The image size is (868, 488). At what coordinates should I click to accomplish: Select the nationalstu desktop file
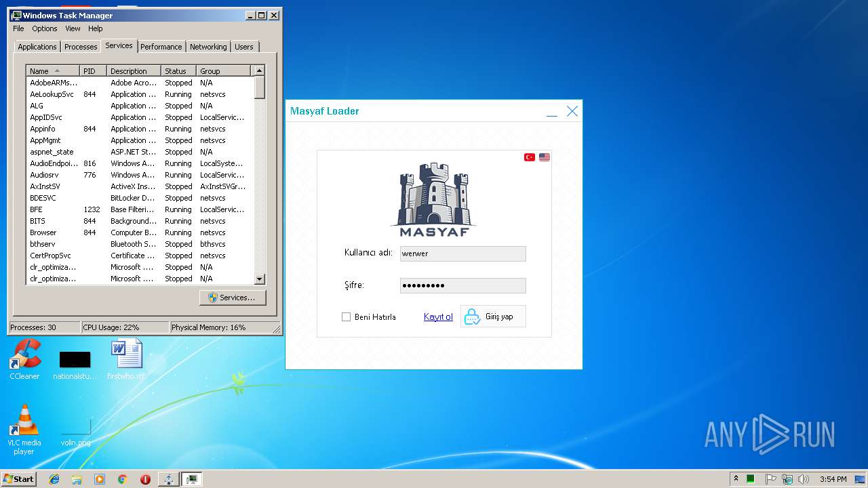tap(75, 365)
